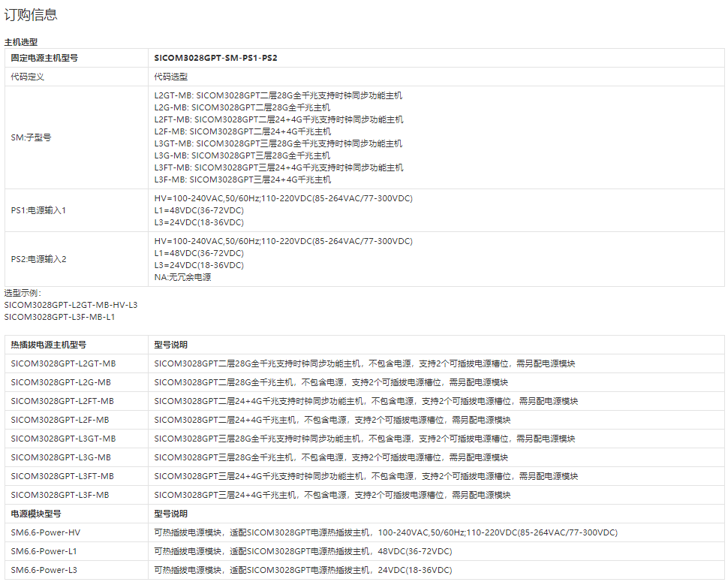Click the example model SICOM3028GPT-L3F-MB-L1
This screenshot has height=582, width=728.
point(59,317)
